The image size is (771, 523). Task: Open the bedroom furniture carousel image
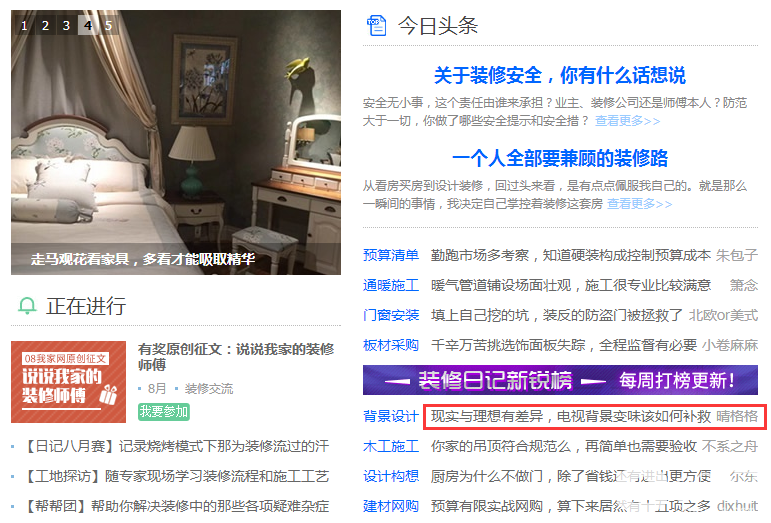pos(176,143)
